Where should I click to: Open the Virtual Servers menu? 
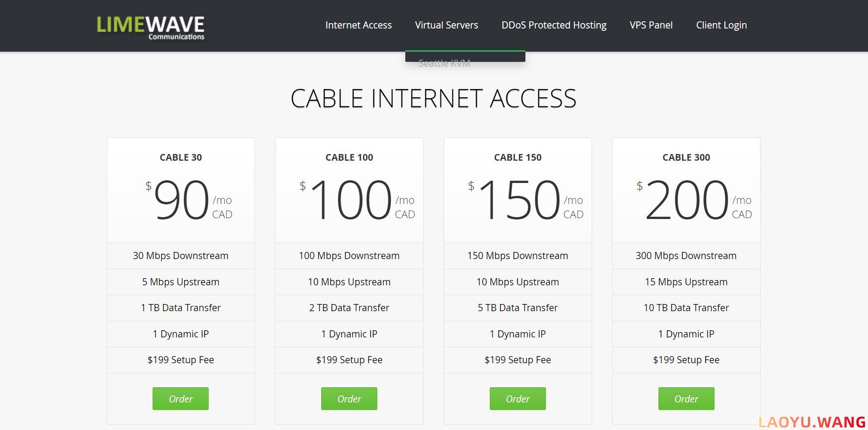447,25
